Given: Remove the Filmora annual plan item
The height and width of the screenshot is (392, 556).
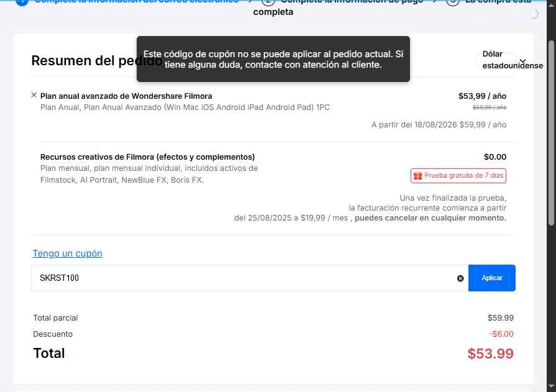Looking at the screenshot, I should (x=34, y=94).
